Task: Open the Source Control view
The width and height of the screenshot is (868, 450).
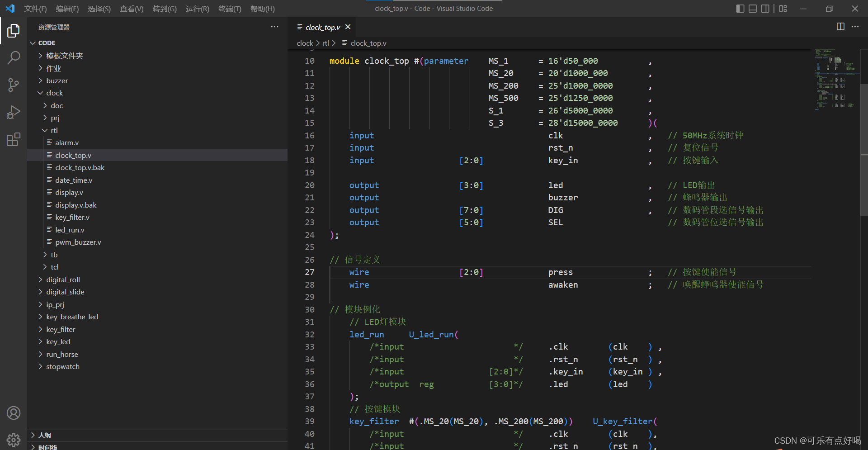Action: [14, 85]
